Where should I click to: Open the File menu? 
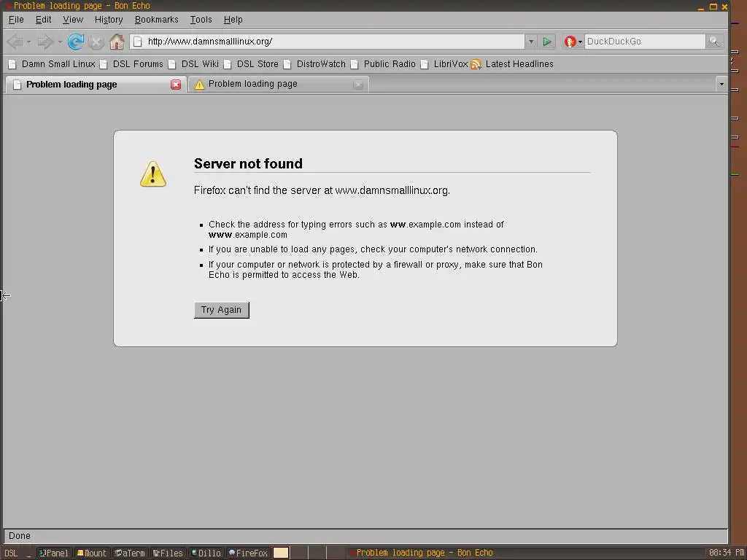pos(16,20)
